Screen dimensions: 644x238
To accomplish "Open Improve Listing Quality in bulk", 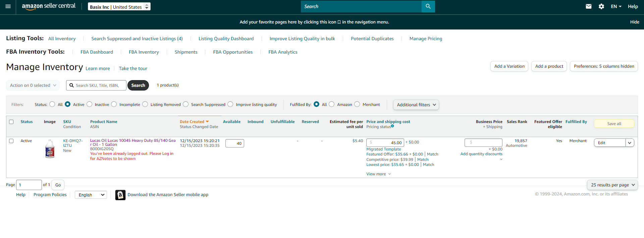I will click(x=302, y=39).
